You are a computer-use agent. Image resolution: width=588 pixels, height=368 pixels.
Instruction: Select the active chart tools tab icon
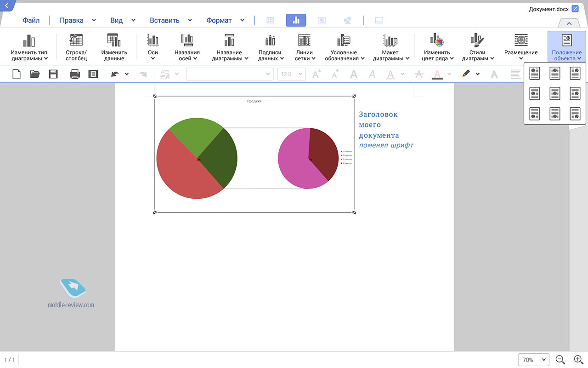click(x=296, y=20)
